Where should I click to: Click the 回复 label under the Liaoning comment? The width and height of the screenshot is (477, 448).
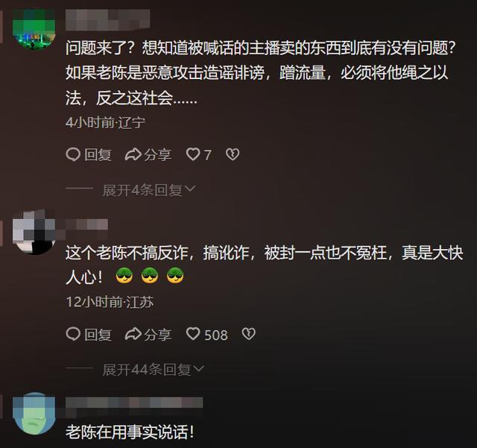(98, 155)
